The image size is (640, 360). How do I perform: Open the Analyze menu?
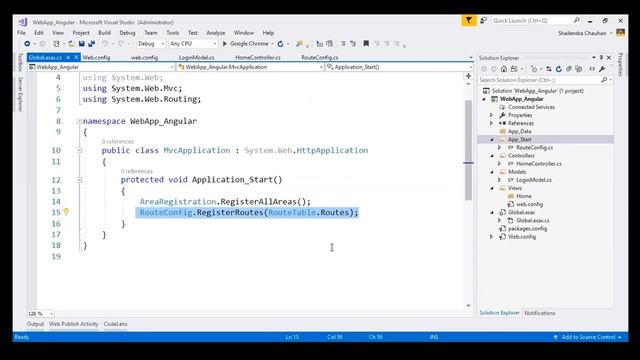click(x=216, y=33)
